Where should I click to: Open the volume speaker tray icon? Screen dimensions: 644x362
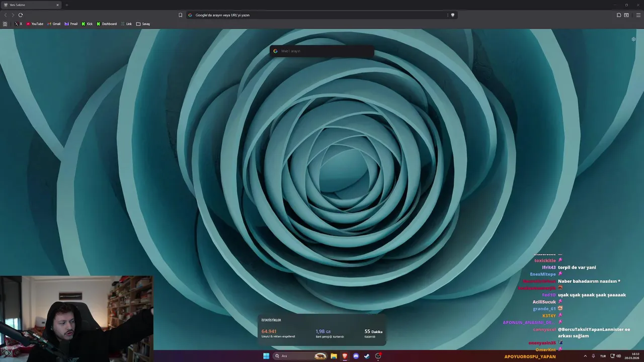[618, 356]
